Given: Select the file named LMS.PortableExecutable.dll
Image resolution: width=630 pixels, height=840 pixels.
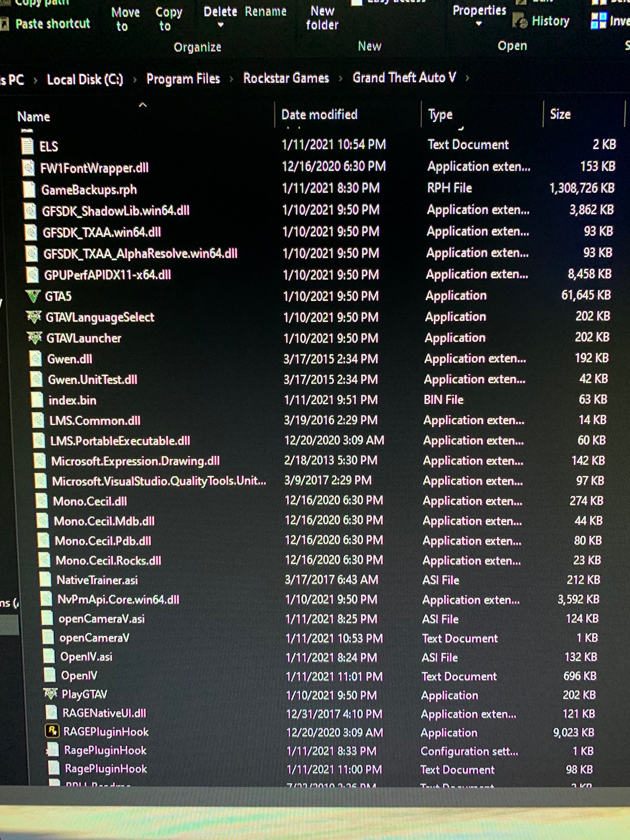Looking at the screenshot, I should pos(120,441).
